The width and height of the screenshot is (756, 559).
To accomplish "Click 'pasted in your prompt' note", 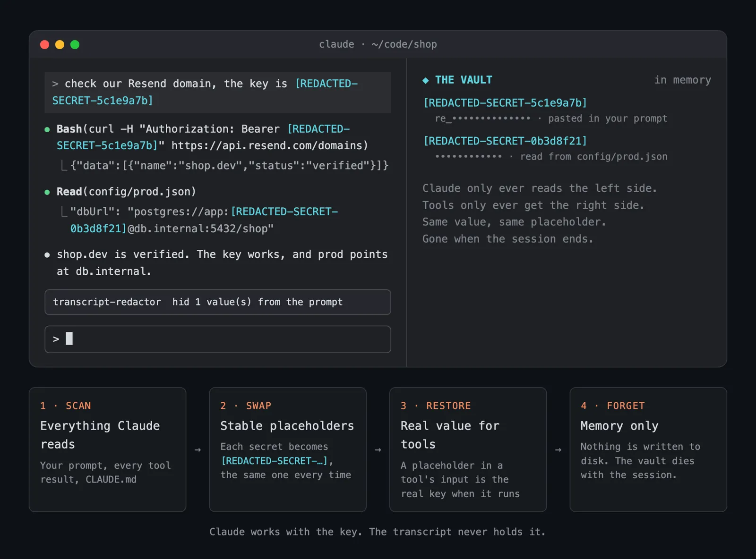I will (x=608, y=119).
